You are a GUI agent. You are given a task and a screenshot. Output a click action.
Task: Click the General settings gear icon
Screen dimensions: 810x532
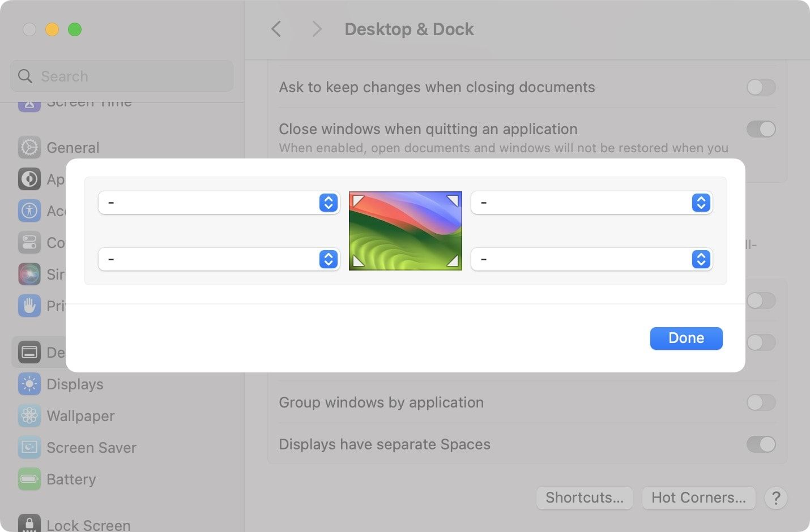click(29, 148)
